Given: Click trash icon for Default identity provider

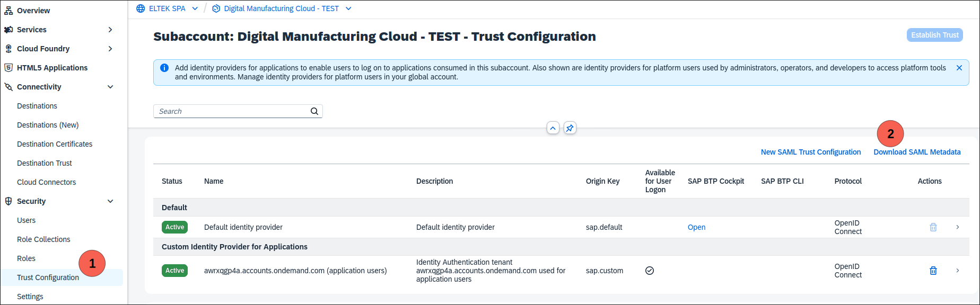Looking at the screenshot, I should (933, 227).
